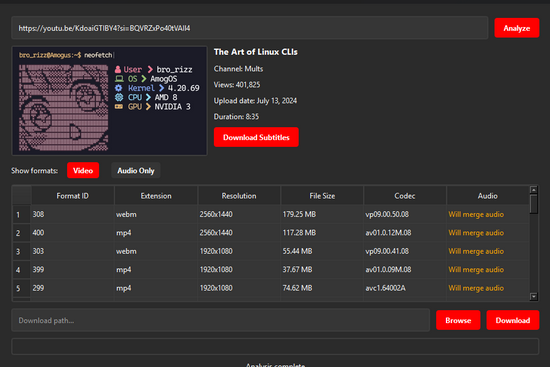This screenshot has width=550, height=367.
Task: Focus the YouTube URL input field
Action: [250, 28]
